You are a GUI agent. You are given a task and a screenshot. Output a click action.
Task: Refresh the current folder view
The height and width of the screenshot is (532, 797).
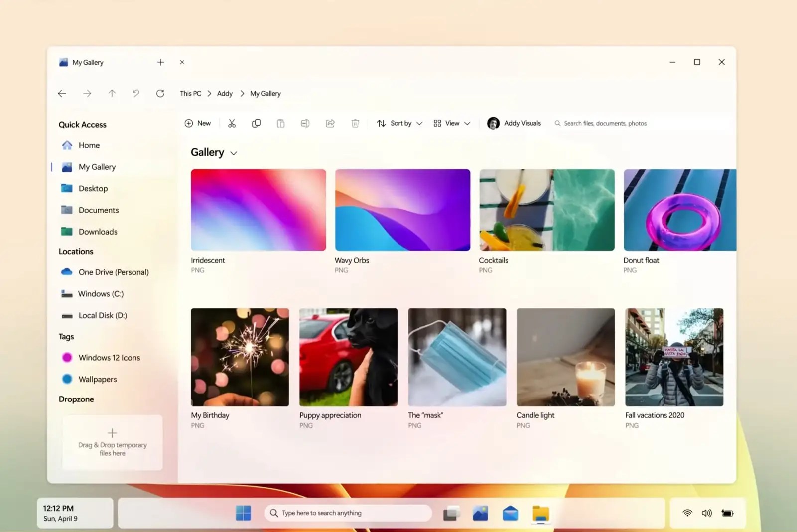[160, 93]
